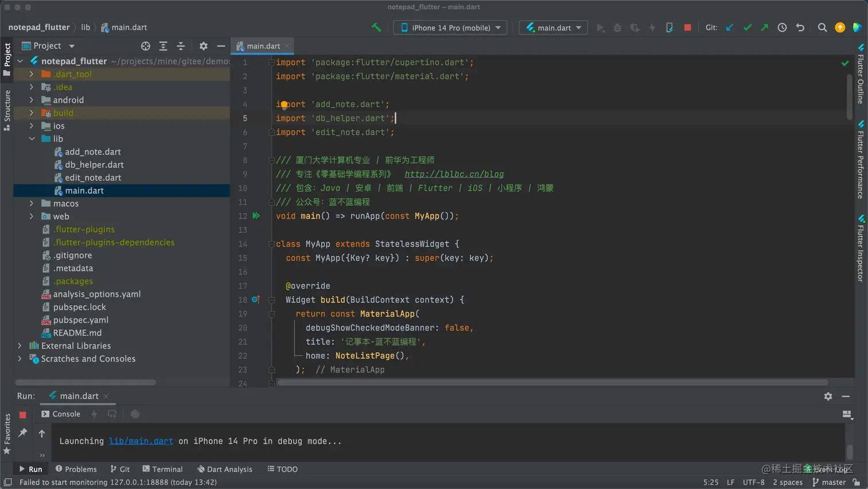
Task: Click master git branch in status bar
Action: point(829,482)
